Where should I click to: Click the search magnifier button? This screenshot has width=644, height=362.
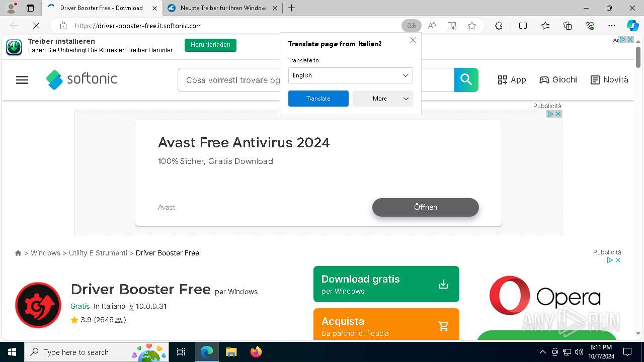point(466,80)
